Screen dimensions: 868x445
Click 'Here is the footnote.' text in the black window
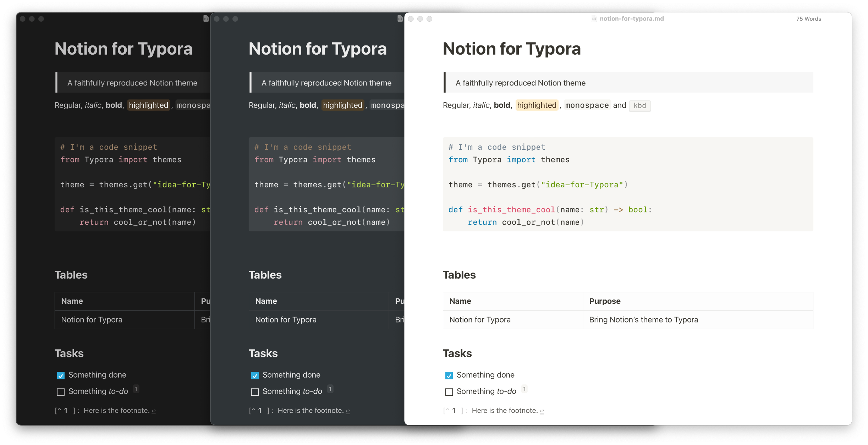(117, 411)
